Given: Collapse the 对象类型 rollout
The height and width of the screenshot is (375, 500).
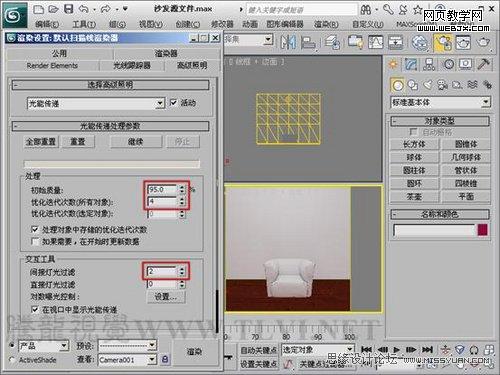Looking at the screenshot, I should [440, 121].
